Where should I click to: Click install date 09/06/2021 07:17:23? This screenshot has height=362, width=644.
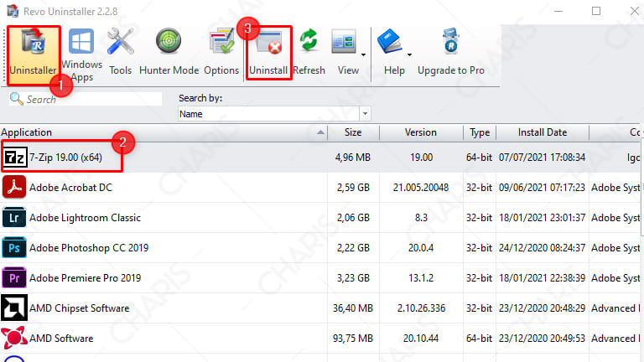[542, 188]
